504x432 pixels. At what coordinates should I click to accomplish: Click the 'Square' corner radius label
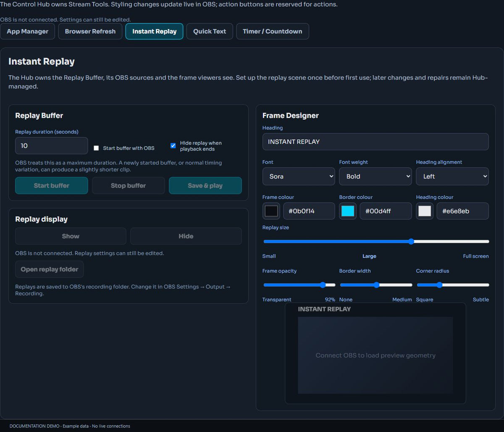[425, 300]
